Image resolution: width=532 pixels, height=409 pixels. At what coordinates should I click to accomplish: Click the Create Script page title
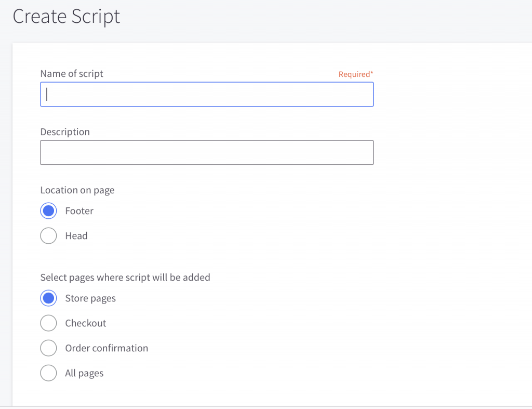click(x=66, y=17)
